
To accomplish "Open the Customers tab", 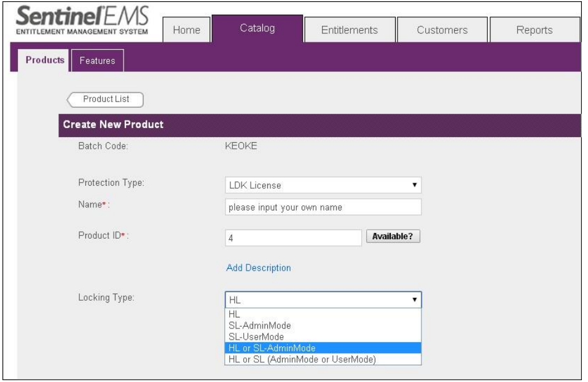I will coord(442,30).
